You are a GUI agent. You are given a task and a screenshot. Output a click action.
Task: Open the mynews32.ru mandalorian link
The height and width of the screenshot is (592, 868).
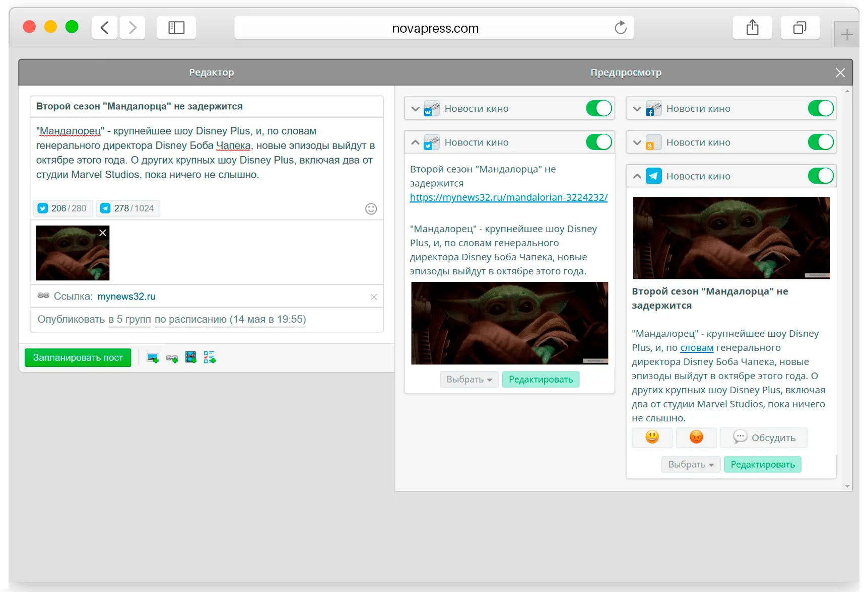point(509,197)
